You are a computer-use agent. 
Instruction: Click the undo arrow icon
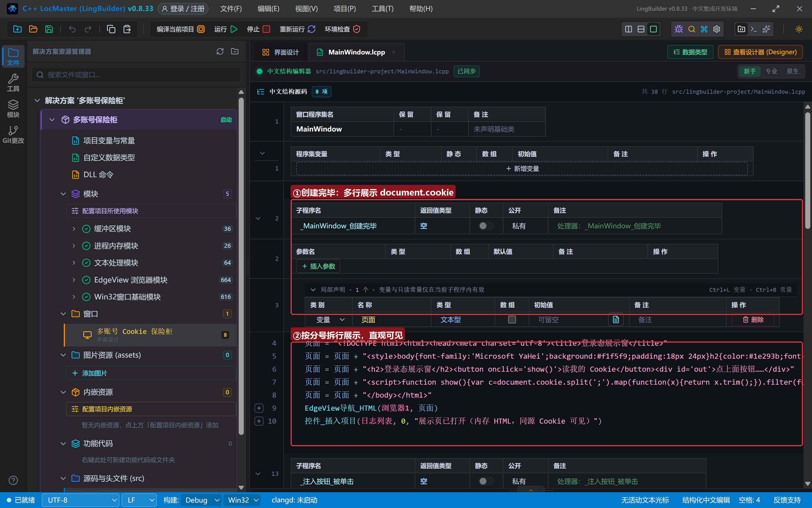72,29
